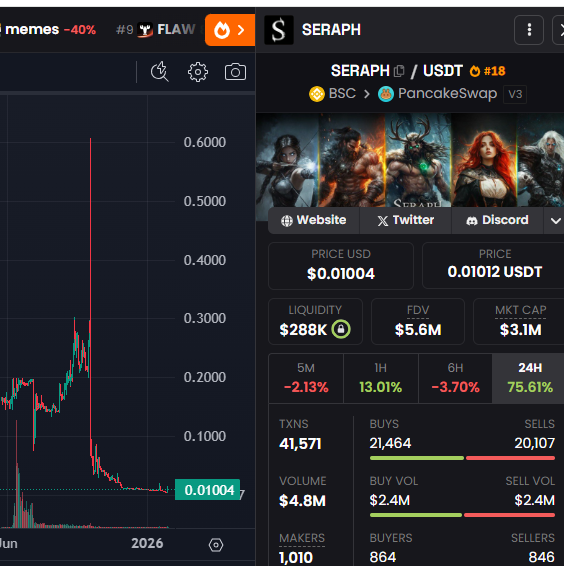Image resolution: width=564 pixels, height=566 pixels.
Task: Open chart settings gear
Action: (x=198, y=72)
